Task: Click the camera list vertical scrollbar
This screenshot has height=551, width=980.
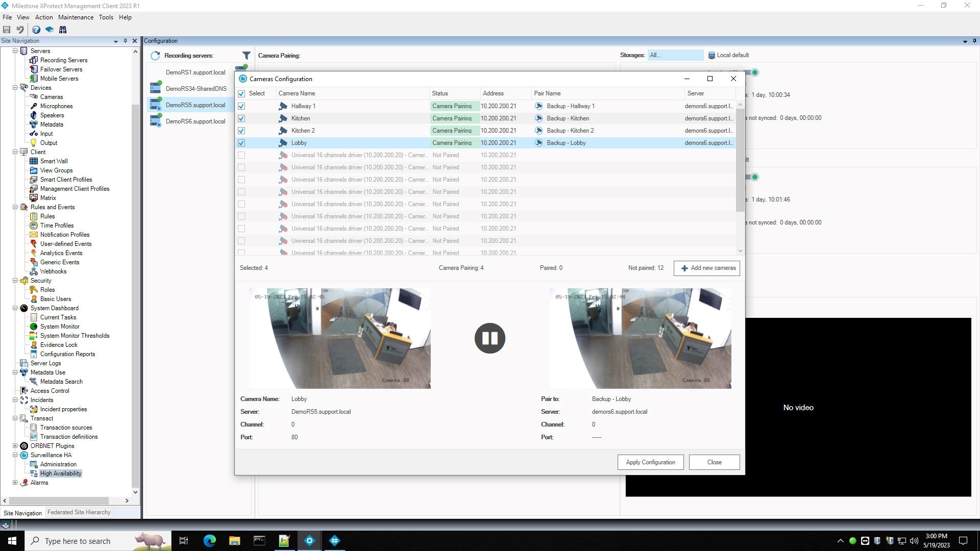Action: coord(740,160)
